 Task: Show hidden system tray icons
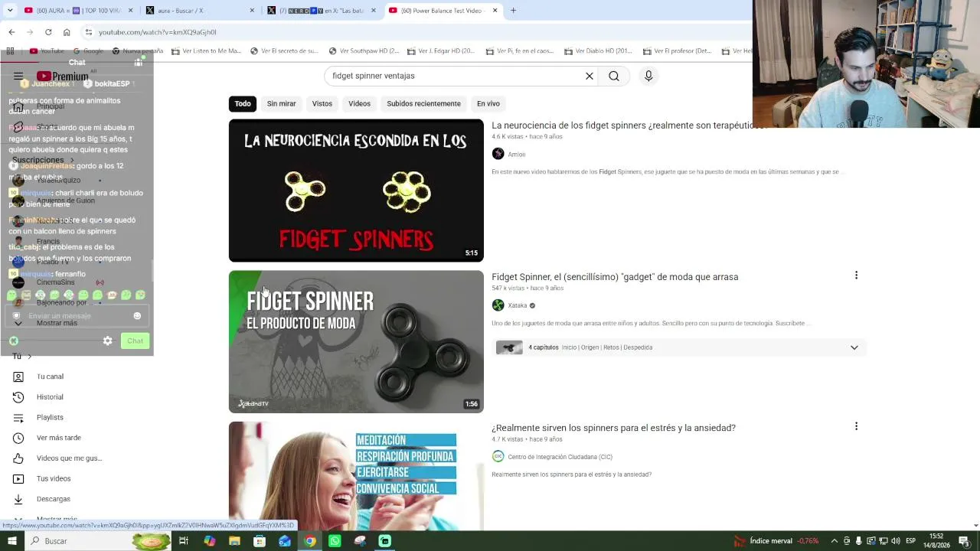tap(835, 541)
